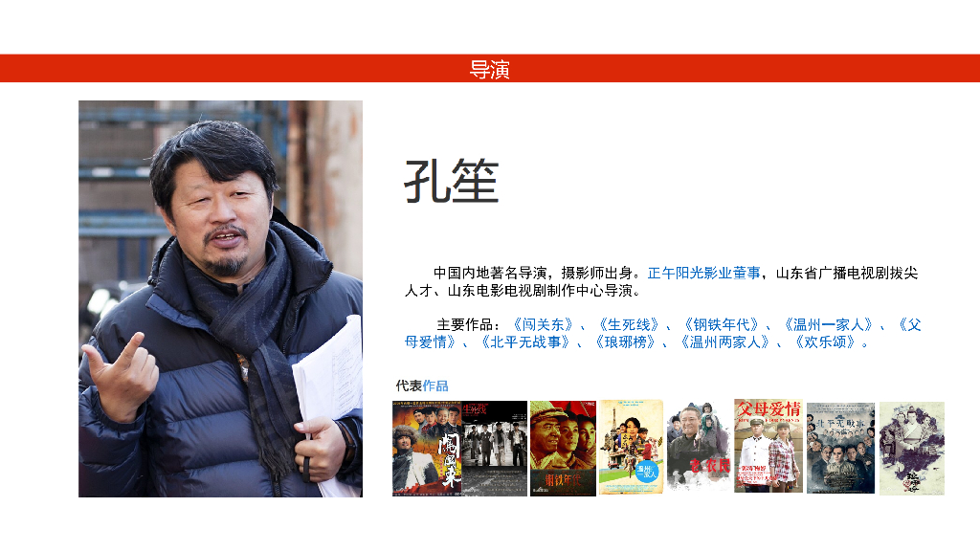Select the 温州一家人 poster thumbnail
Image resolution: width=980 pixels, height=551 pixels.
tap(632, 448)
